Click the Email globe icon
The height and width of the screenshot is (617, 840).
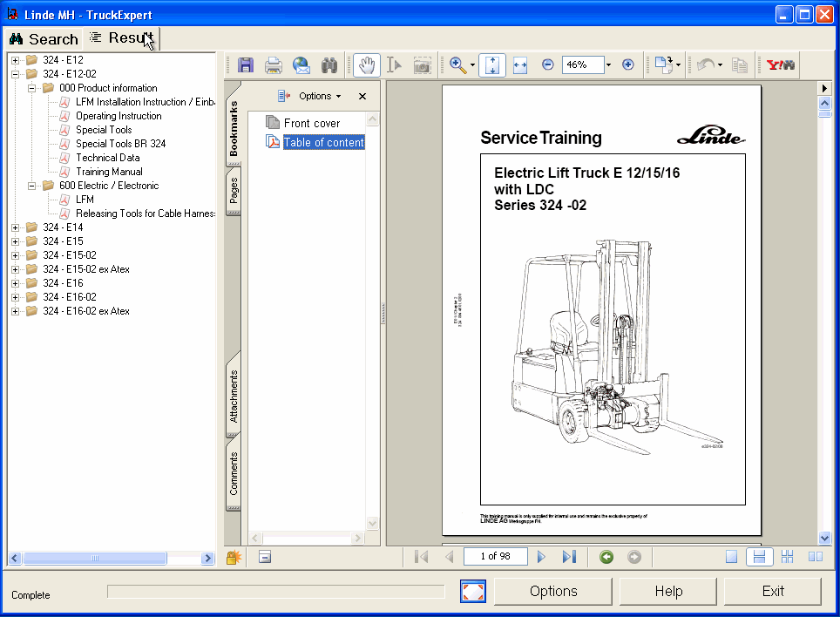[x=301, y=65]
